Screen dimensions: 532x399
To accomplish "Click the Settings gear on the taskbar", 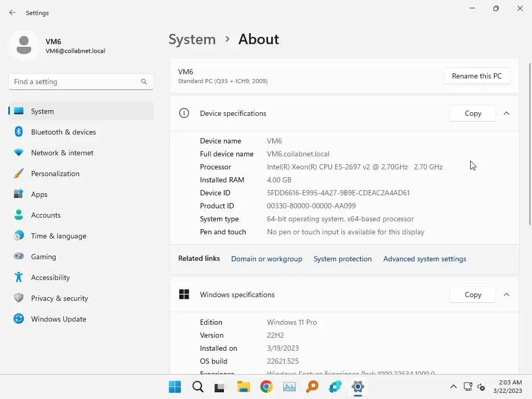I will pyautogui.click(x=358, y=387).
